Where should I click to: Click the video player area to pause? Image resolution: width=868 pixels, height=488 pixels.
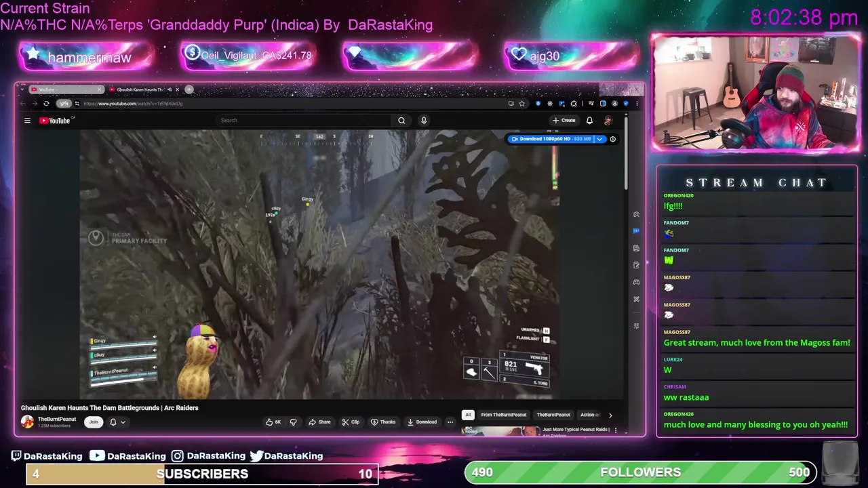(x=319, y=264)
